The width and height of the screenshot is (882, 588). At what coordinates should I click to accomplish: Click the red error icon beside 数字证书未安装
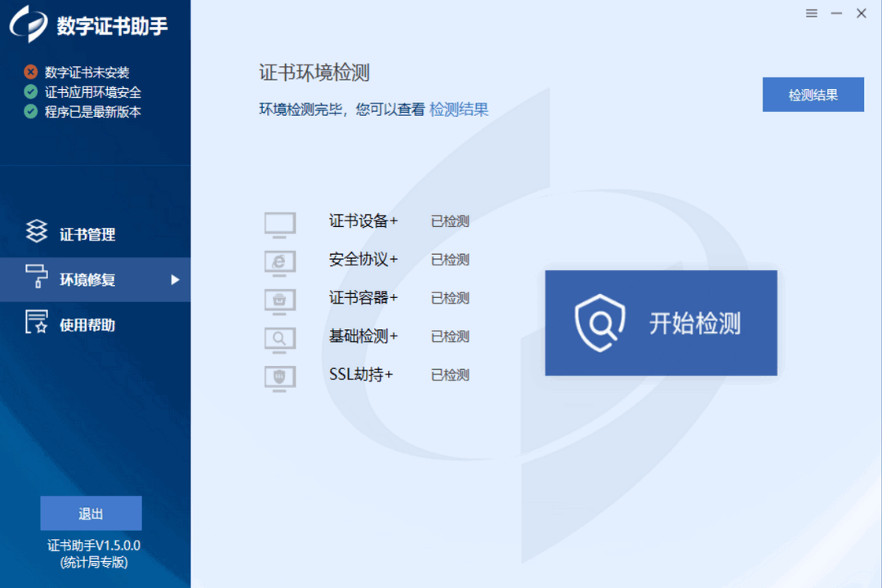coord(31,72)
